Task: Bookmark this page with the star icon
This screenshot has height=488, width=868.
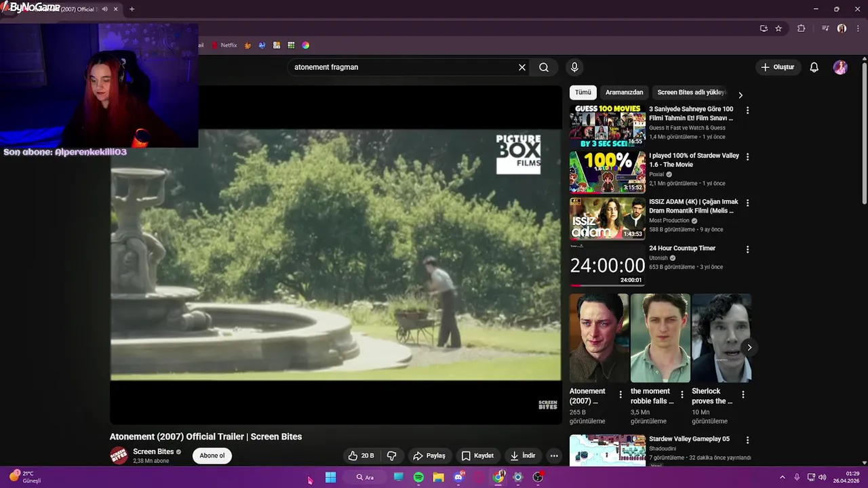Action: point(778,28)
